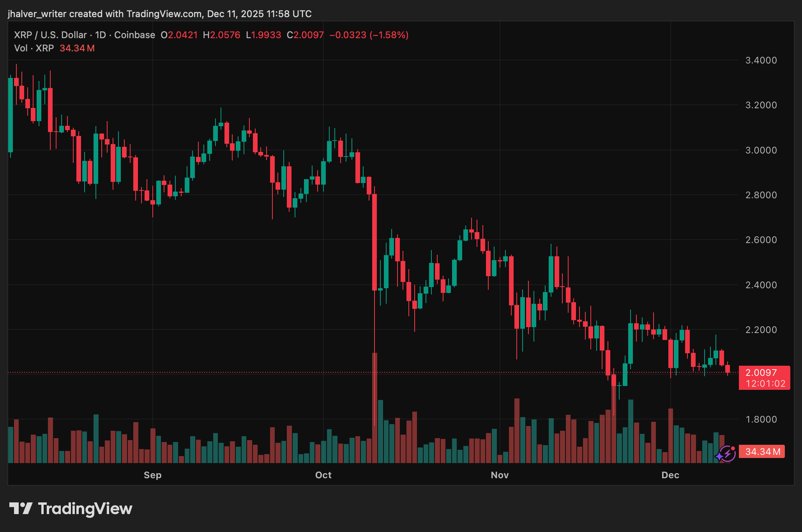The height and width of the screenshot is (532, 802).
Task: Click the 34.34 M volume value in legend
Action: [77, 48]
